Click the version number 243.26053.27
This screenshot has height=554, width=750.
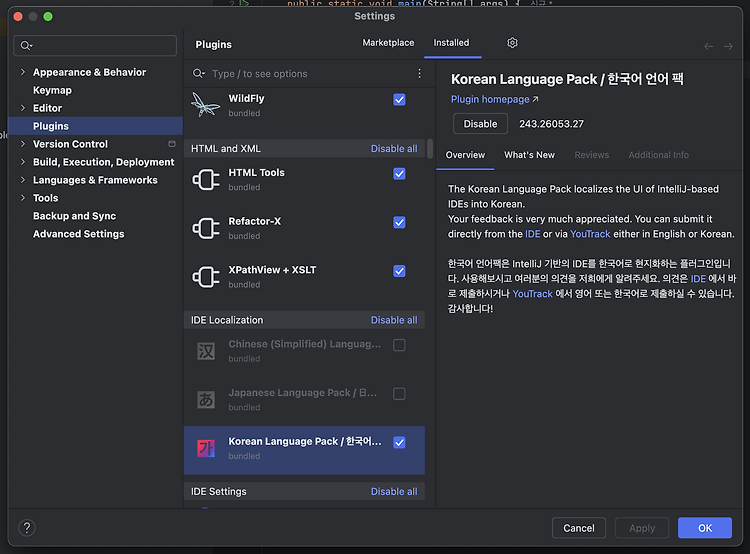click(551, 124)
